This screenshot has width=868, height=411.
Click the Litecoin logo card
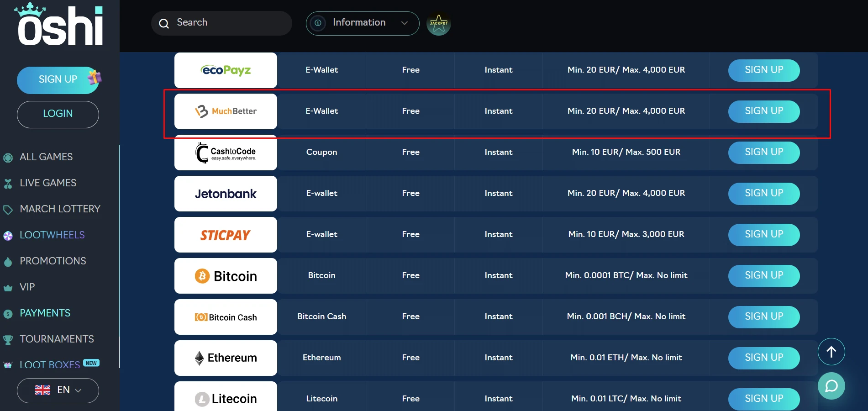point(226,396)
